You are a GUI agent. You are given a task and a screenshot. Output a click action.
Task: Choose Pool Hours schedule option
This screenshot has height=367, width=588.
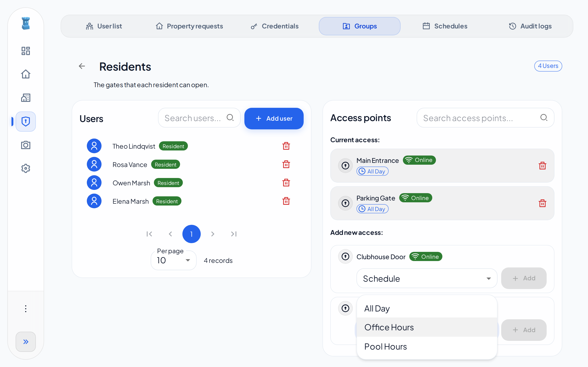point(427,347)
